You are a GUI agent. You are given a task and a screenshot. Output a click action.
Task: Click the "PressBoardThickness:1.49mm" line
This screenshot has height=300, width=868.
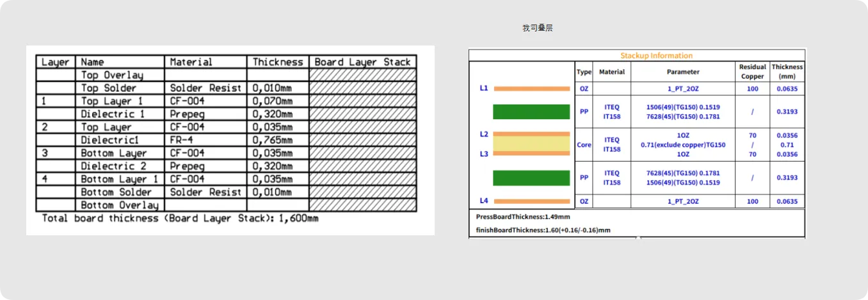point(523,217)
